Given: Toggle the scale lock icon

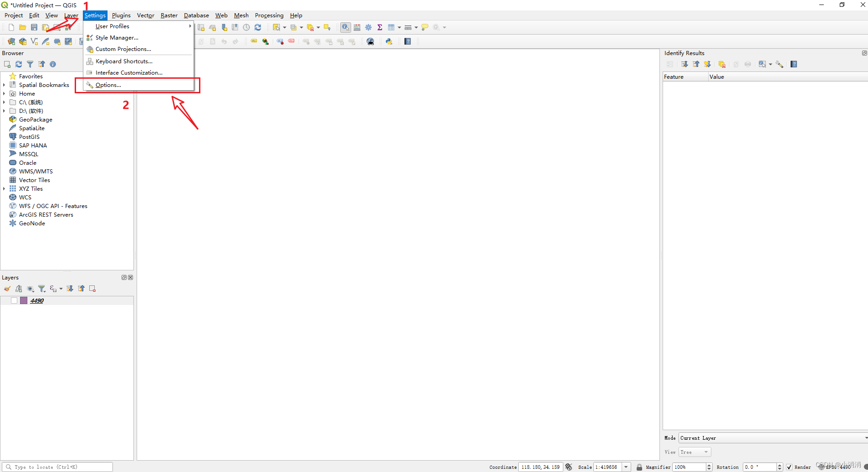Looking at the screenshot, I should click(639, 467).
